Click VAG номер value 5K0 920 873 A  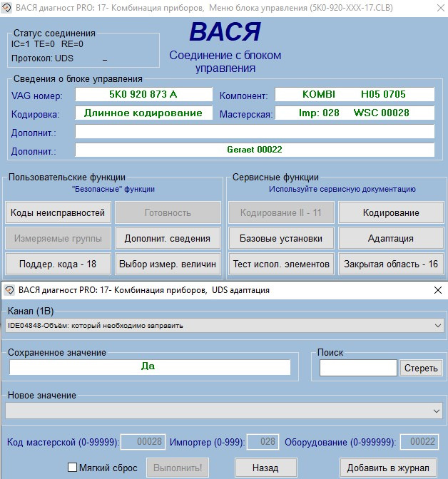pos(143,94)
